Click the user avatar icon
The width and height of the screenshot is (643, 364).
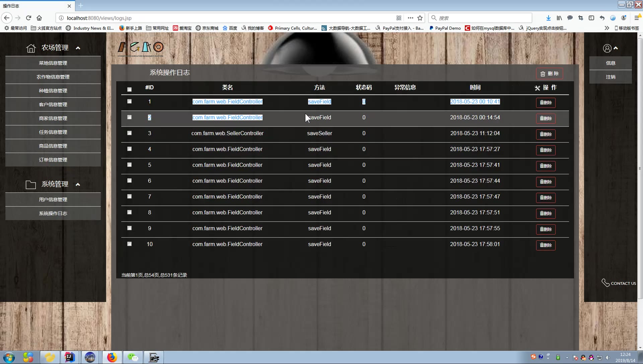tap(607, 48)
